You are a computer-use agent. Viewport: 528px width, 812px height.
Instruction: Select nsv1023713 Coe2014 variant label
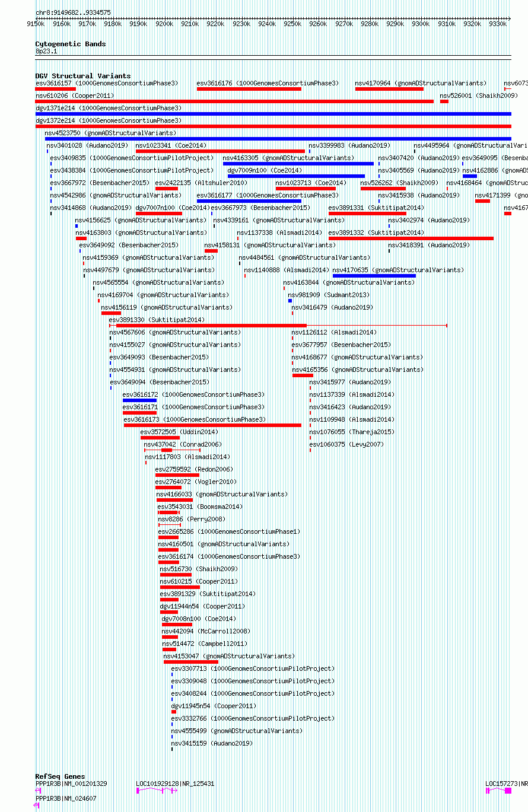[311, 183]
